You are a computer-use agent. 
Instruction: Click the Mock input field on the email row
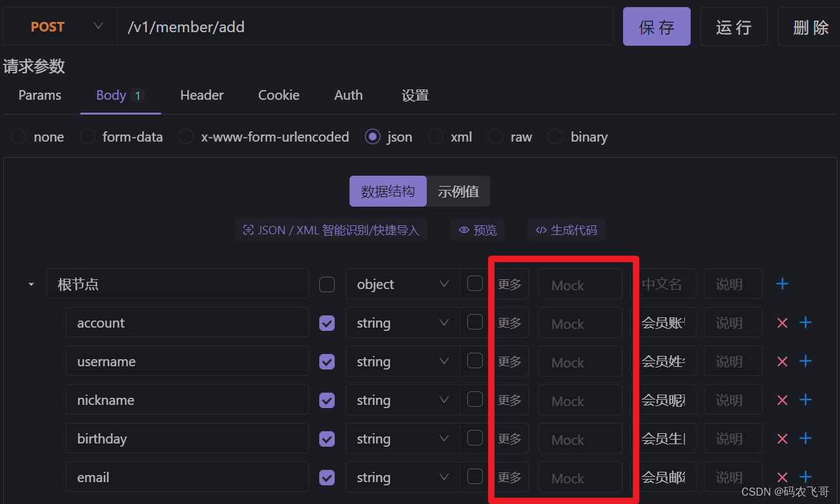point(580,477)
